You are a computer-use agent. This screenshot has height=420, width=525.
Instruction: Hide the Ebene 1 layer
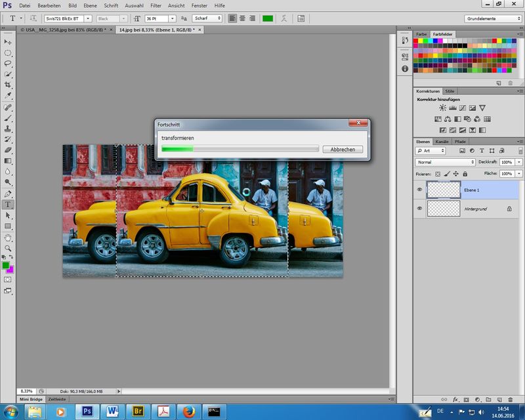[x=420, y=190]
